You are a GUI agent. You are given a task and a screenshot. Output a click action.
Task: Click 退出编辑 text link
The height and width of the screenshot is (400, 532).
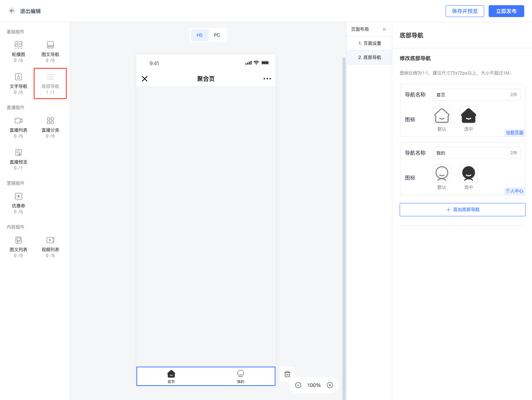pos(30,11)
